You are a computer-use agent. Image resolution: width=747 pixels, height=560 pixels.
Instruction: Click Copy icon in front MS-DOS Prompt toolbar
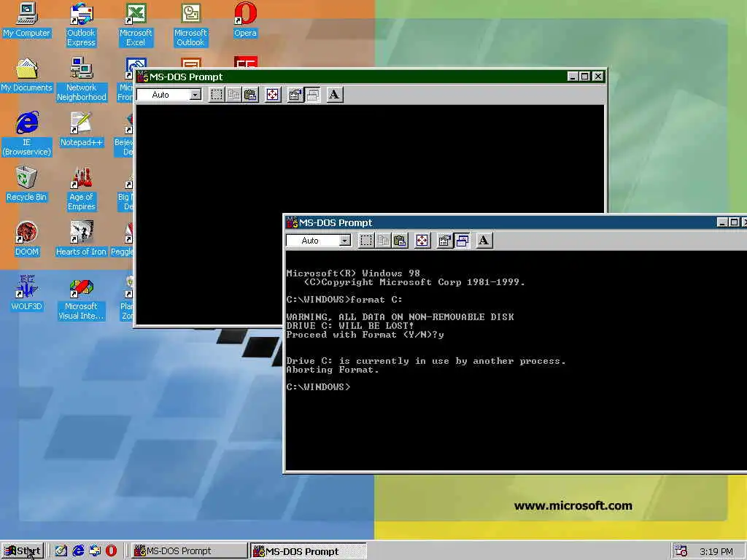(x=383, y=241)
